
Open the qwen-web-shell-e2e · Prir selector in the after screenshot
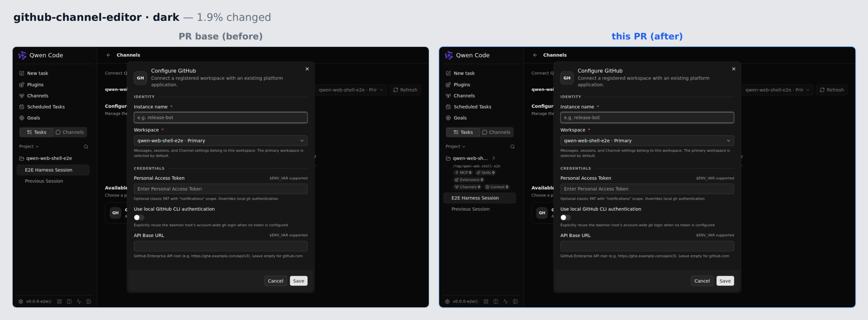pyautogui.click(x=777, y=90)
